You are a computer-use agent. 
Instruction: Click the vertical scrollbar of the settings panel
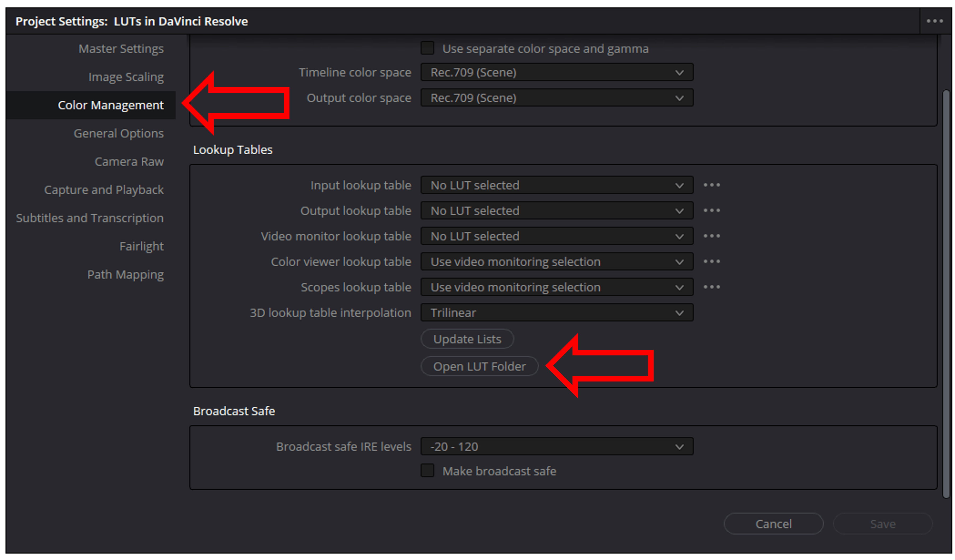coord(946,294)
